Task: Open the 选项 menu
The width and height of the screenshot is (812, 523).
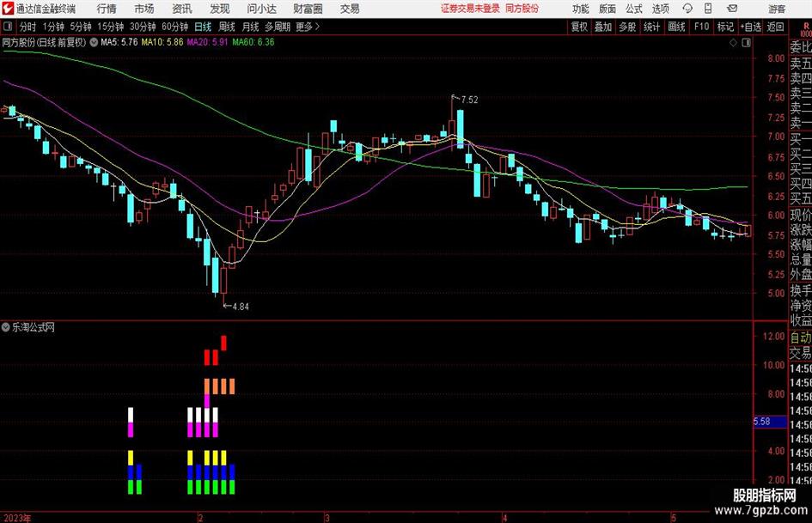Action: 660,9
